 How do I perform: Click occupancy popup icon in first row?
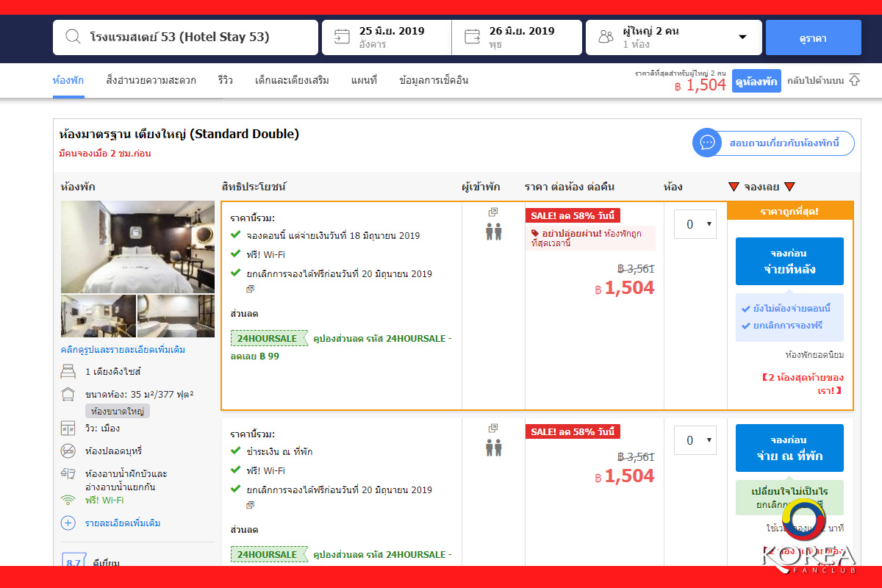(x=493, y=212)
